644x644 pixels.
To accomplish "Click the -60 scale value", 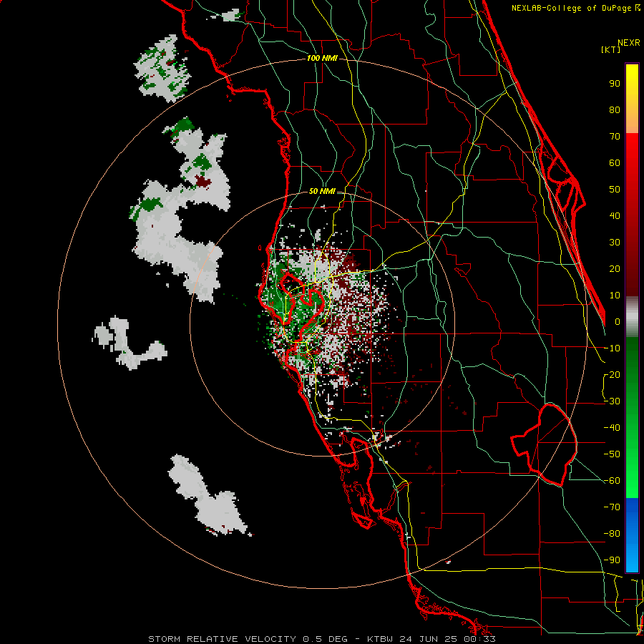I will (612, 481).
